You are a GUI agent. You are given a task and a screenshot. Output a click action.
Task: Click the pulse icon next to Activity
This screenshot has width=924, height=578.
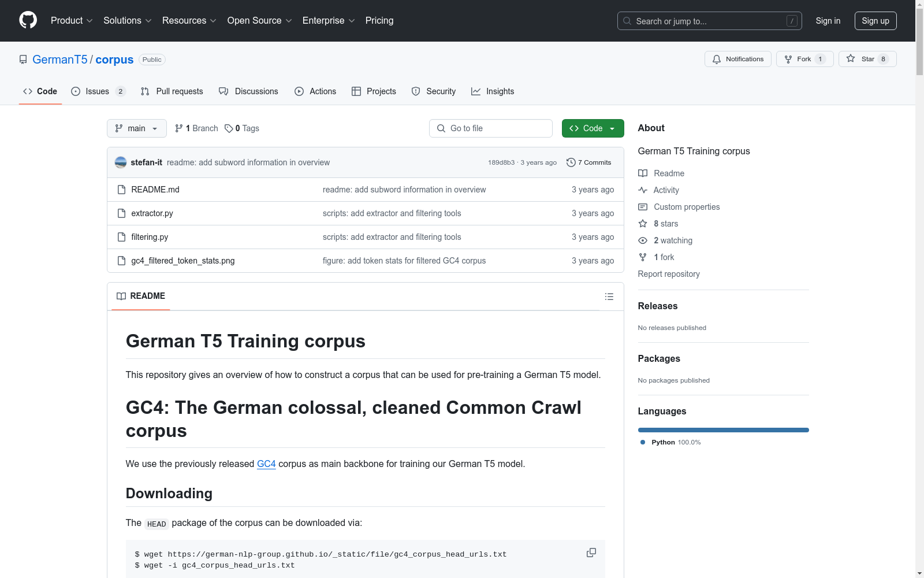tap(643, 190)
